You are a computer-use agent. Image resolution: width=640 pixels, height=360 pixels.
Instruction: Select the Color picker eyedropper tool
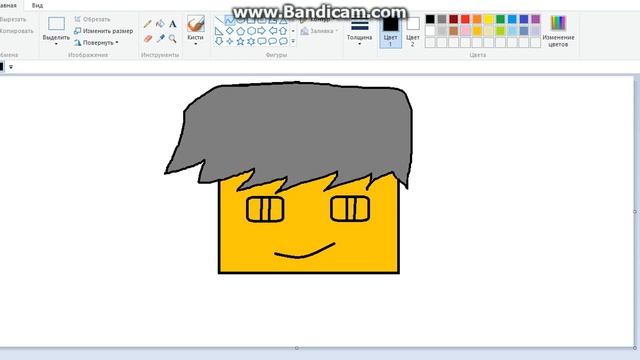click(x=160, y=39)
